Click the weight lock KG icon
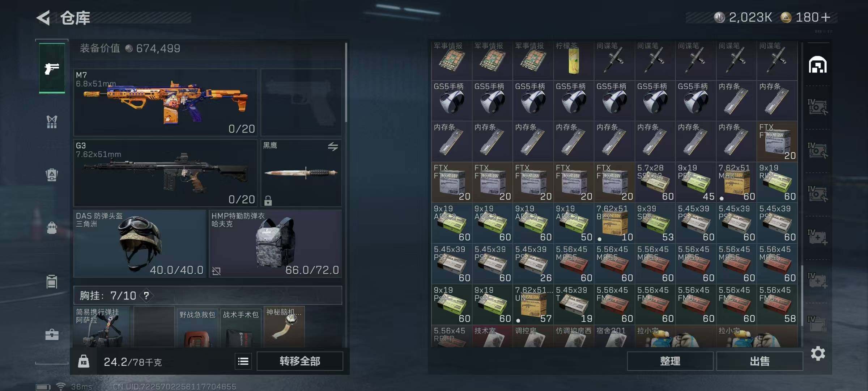The height and width of the screenshot is (391, 868). click(84, 361)
